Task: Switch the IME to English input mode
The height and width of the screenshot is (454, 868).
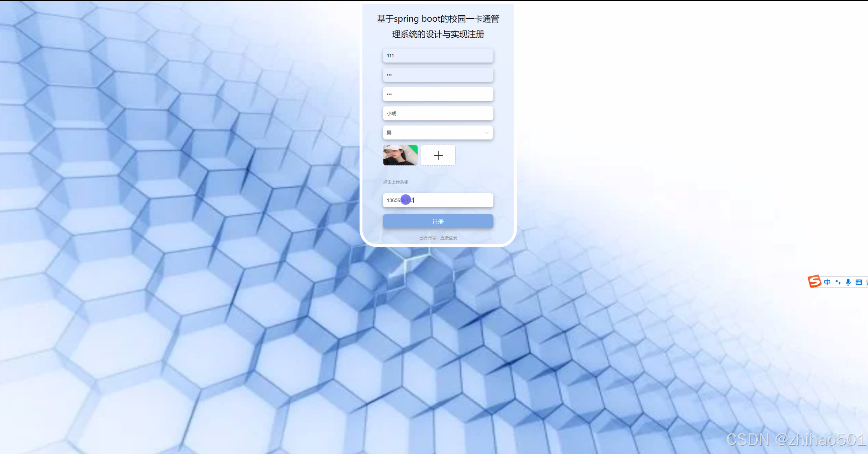Action: [x=827, y=282]
